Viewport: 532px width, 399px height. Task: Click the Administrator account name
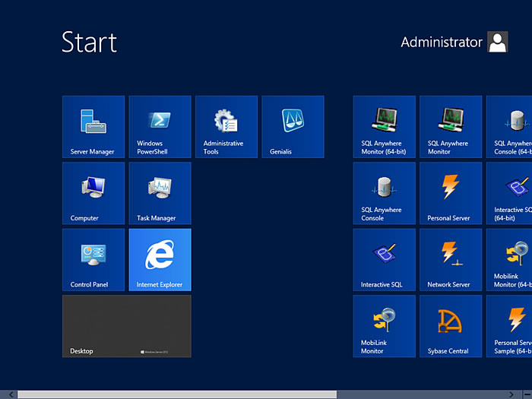[442, 42]
